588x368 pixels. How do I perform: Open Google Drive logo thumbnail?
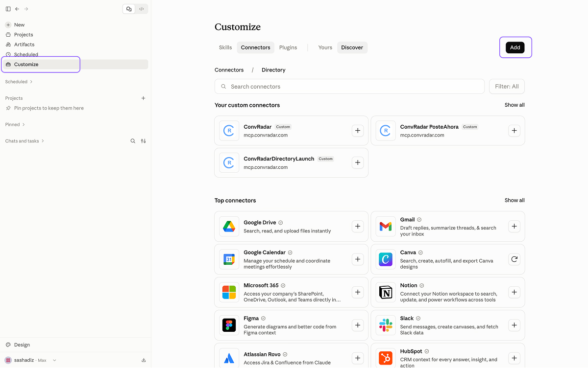(229, 227)
